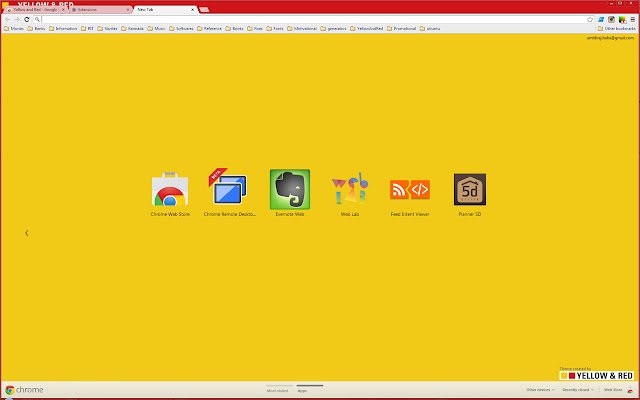This screenshot has height=400, width=640.
Task: Open the Movies bookmark folder
Action: 14,29
